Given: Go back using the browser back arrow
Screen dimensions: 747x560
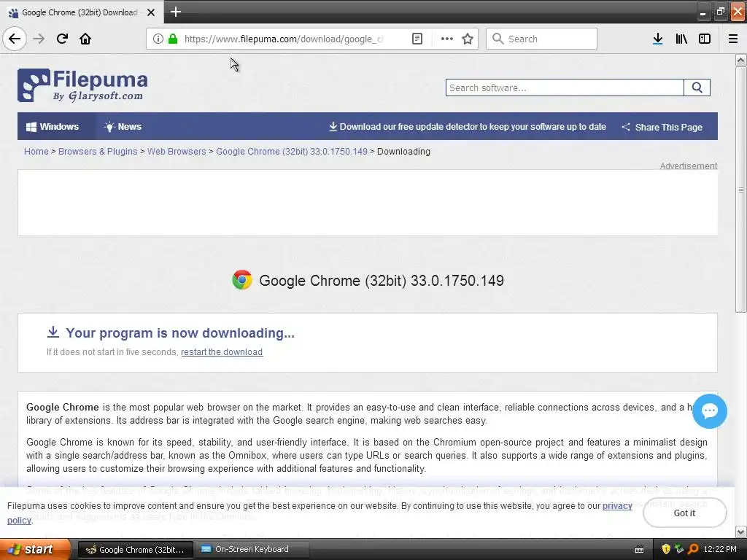Looking at the screenshot, I should 15,39.
